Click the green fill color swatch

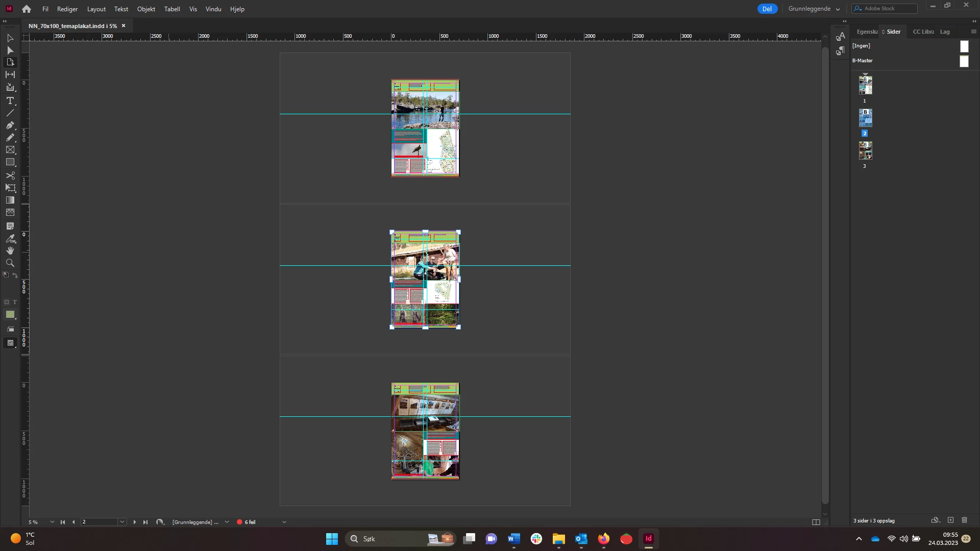[x=10, y=315]
